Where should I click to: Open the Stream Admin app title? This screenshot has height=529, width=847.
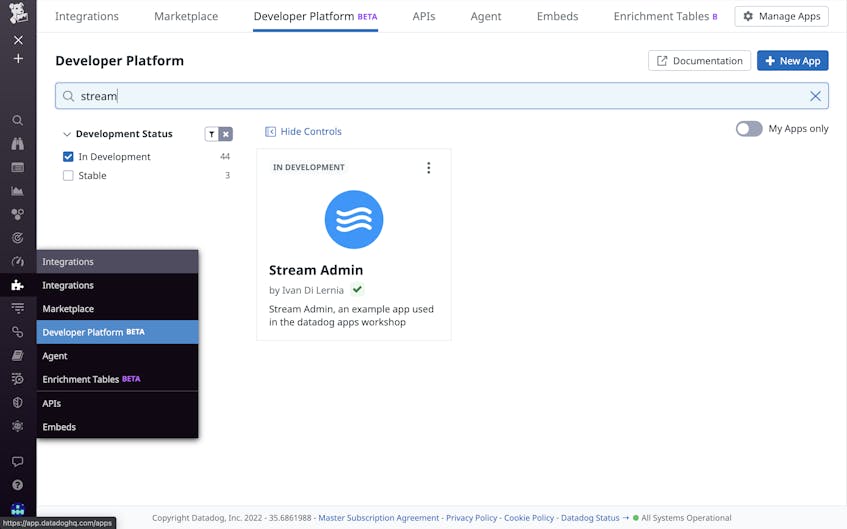tap(316, 270)
